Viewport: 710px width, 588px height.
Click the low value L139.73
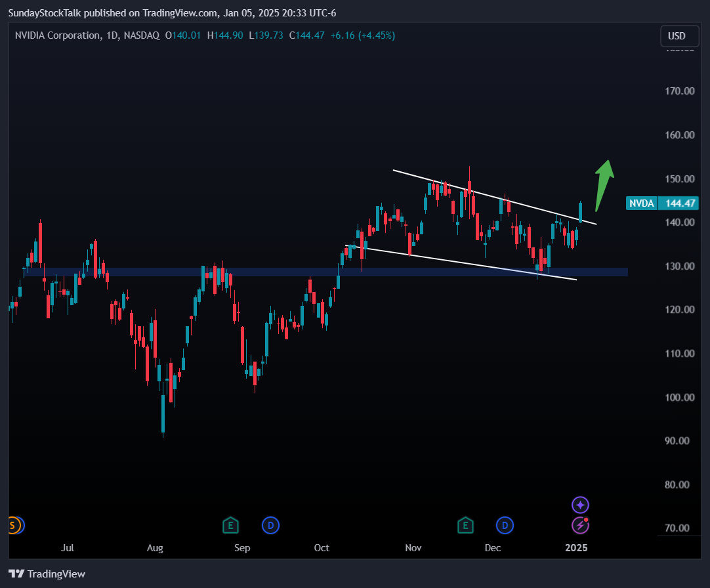tap(266, 35)
